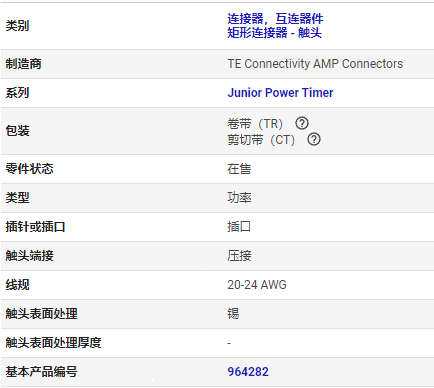Open the Junior Power Timer series link
The height and width of the screenshot is (388, 434).
280,93
